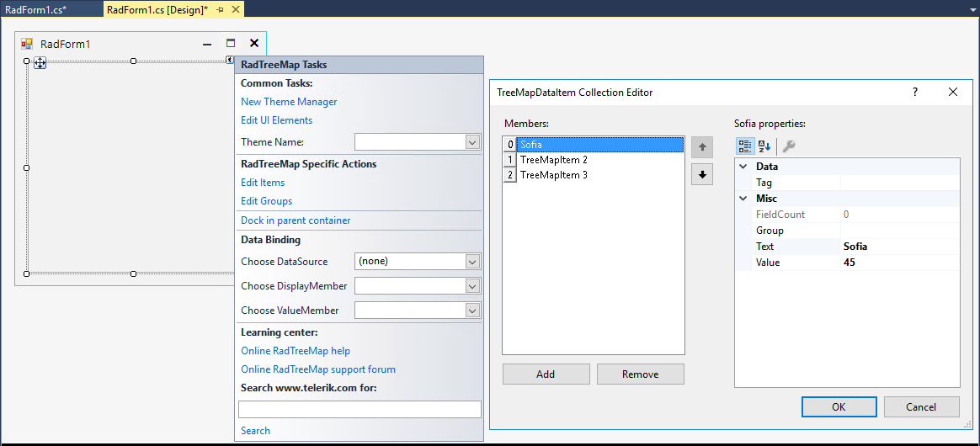Collapse the Data category in properties
Screen dimensions: 980x446
tap(743, 167)
